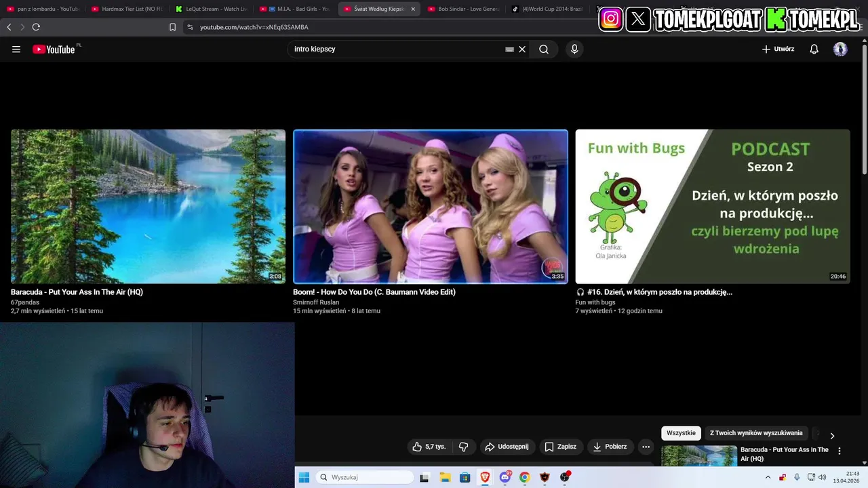The width and height of the screenshot is (868, 488).
Task: Show next filter chips with arrow
Action: (x=832, y=436)
